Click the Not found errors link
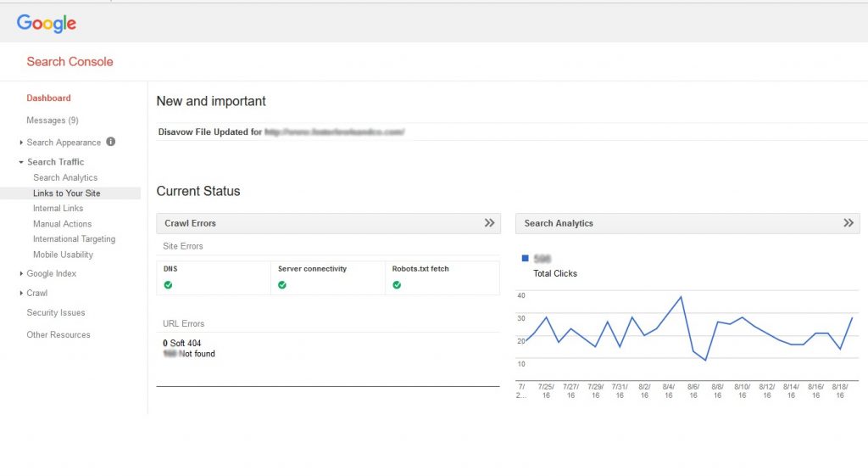 click(189, 354)
